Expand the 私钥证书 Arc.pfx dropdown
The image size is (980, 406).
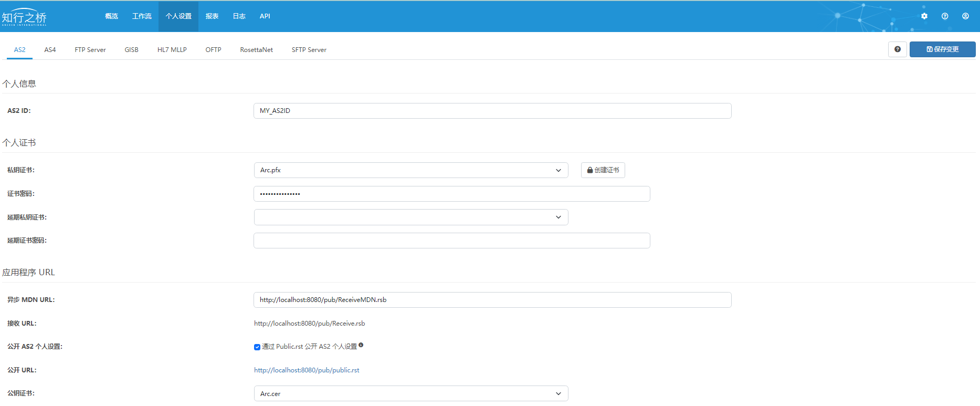[410, 170]
